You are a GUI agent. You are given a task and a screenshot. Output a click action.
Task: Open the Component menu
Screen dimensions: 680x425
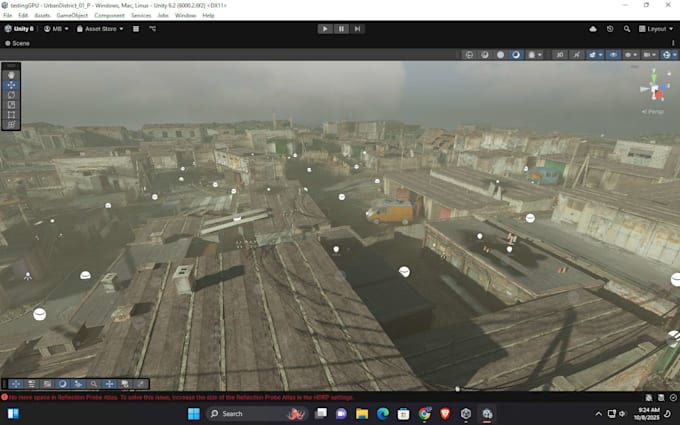click(109, 15)
